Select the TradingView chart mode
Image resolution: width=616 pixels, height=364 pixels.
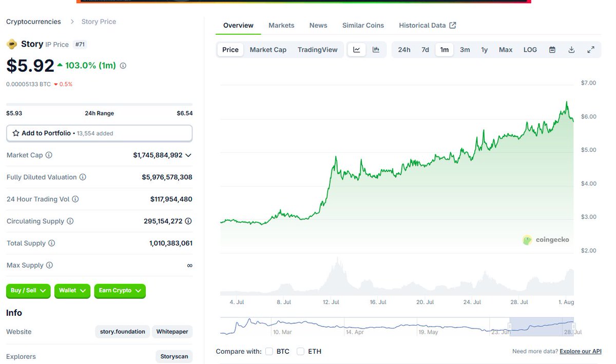pos(318,50)
